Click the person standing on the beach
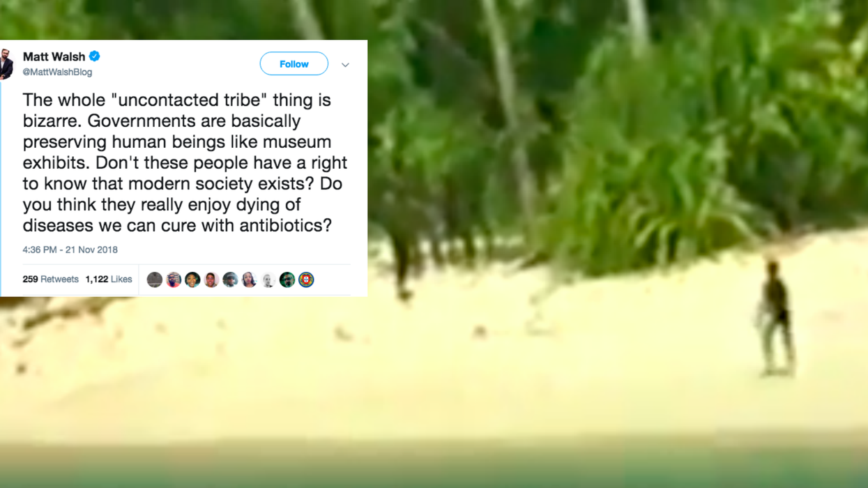The width and height of the screenshot is (868, 488). 775,317
